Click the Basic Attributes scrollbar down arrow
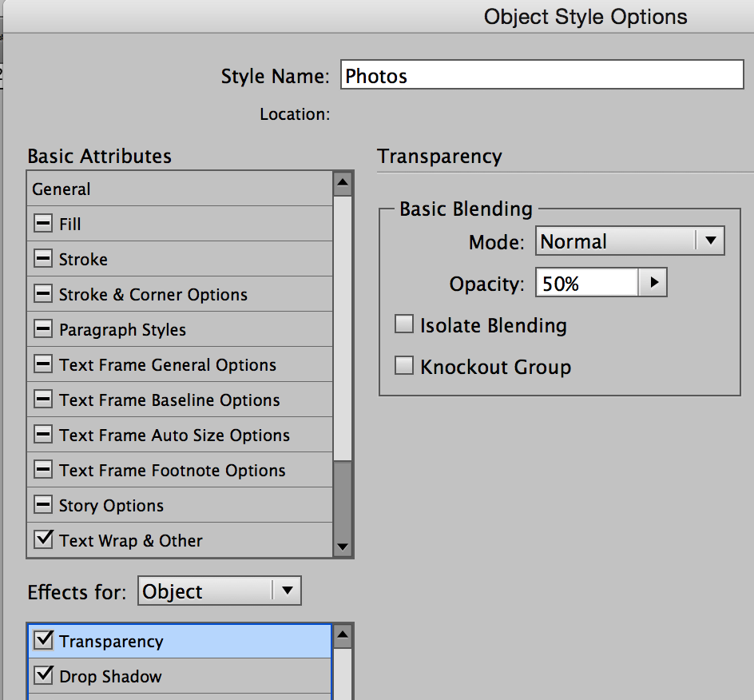The width and height of the screenshot is (754, 700). tap(343, 547)
